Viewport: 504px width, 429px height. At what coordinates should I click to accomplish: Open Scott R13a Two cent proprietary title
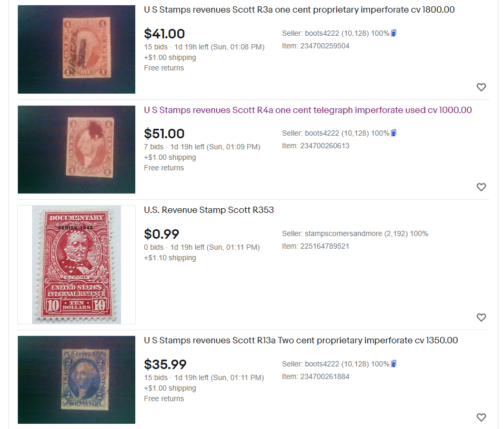pos(301,340)
